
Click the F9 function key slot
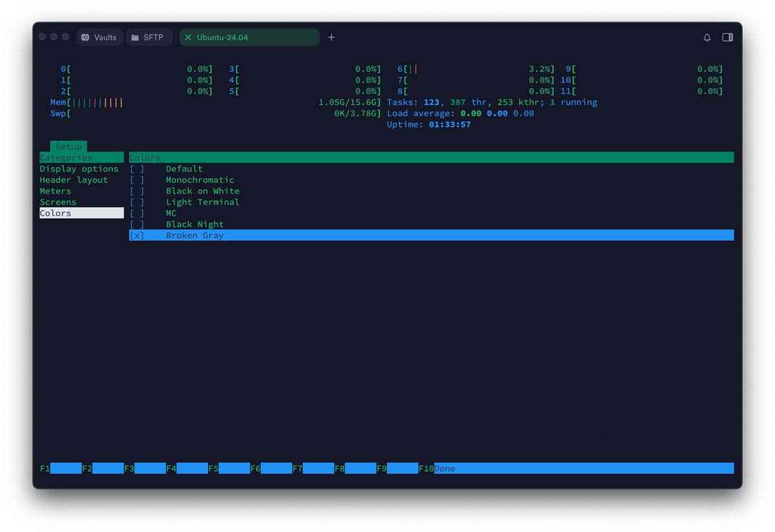(x=397, y=468)
